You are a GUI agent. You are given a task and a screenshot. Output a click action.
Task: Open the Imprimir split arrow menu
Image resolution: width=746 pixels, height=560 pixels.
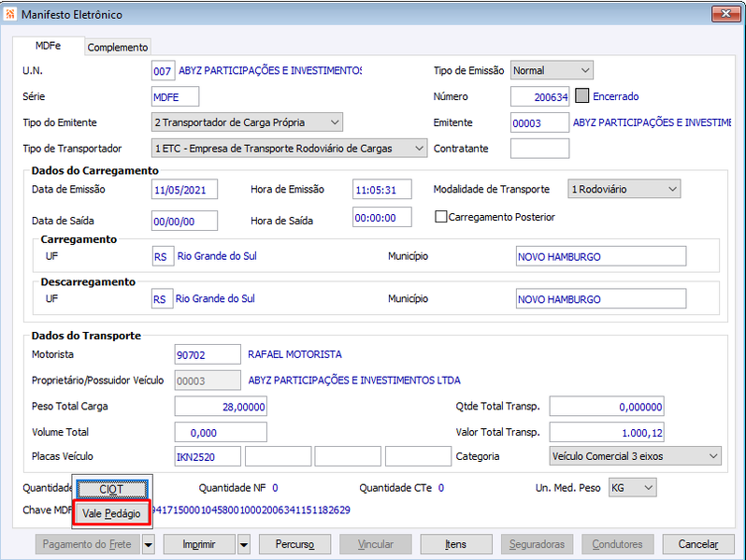(244, 544)
